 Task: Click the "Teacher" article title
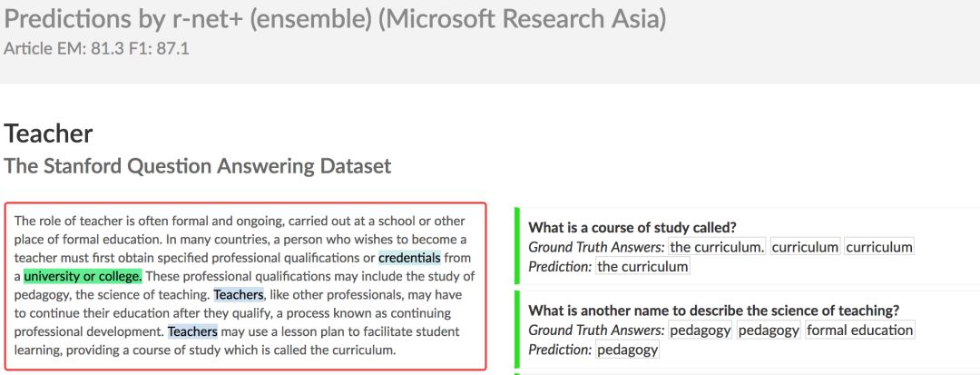coord(48,134)
